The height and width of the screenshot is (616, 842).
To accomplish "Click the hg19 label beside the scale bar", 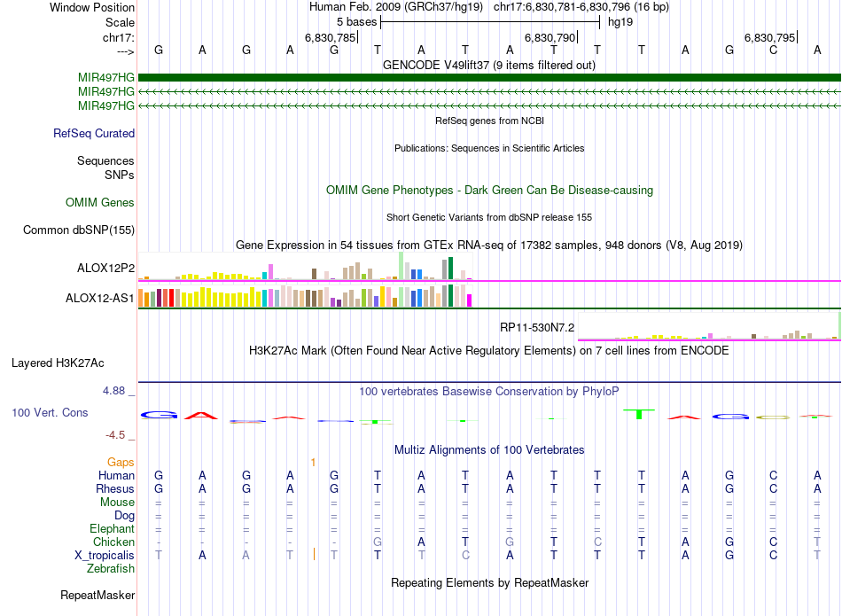I will click(x=620, y=22).
